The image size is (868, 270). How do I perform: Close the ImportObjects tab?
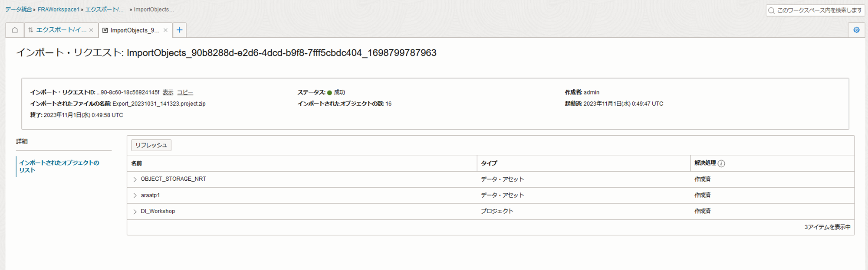pos(165,30)
